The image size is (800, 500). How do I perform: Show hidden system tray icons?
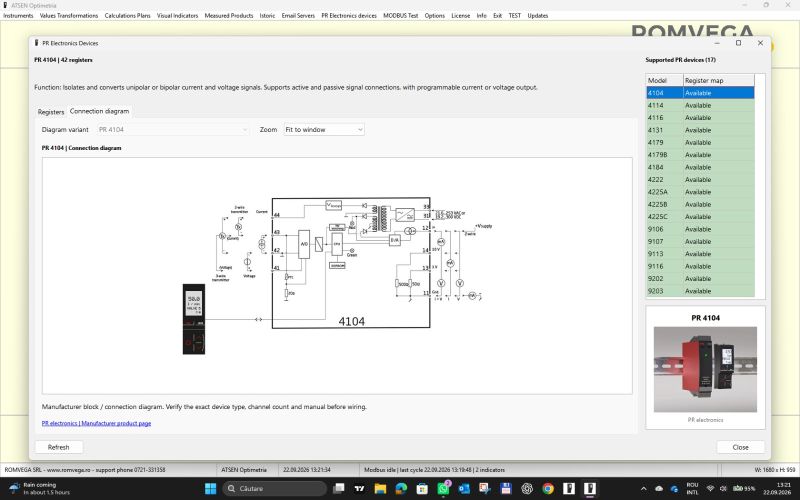(643, 489)
